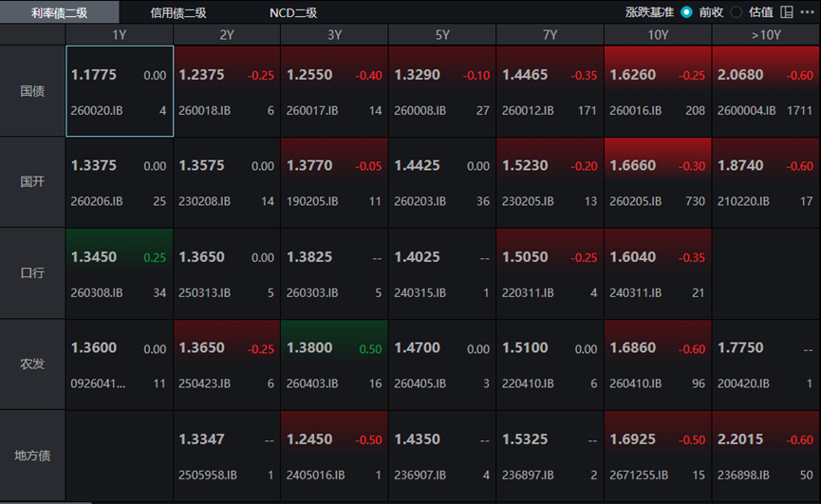
Task: Select bond cell 260303.IB
Action: [x=335, y=273]
